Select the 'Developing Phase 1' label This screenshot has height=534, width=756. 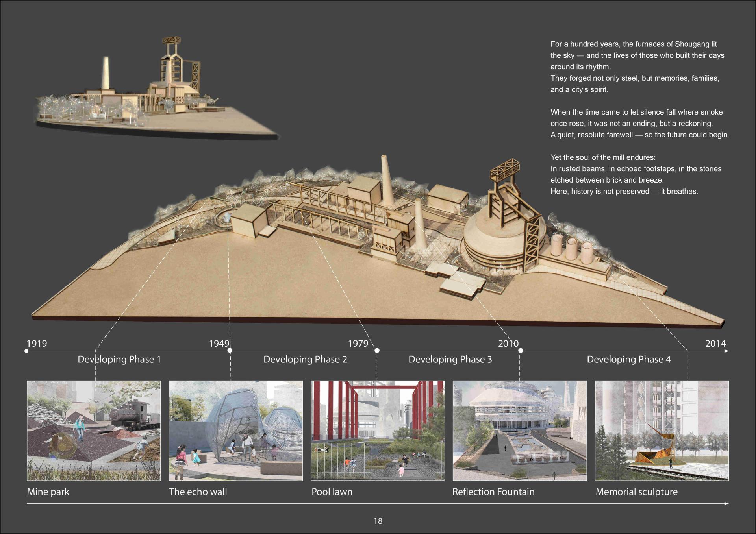click(x=119, y=359)
